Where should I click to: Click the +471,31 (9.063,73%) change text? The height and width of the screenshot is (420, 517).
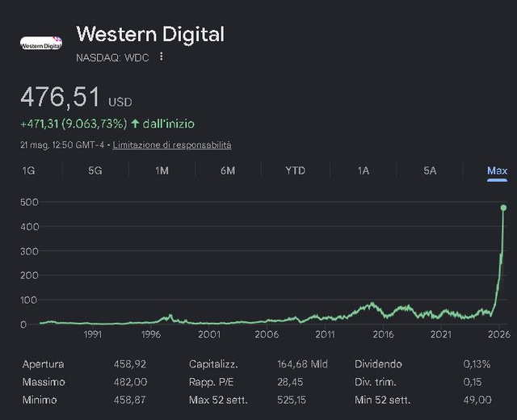pyautogui.click(x=74, y=124)
